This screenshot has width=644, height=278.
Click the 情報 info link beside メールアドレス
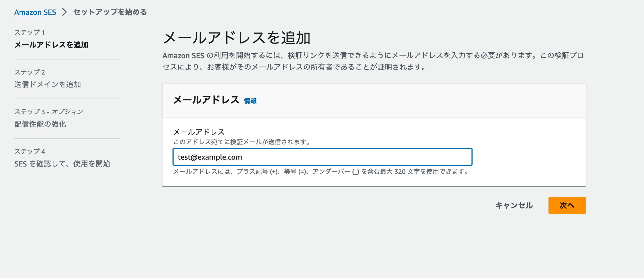pos(250,101)
